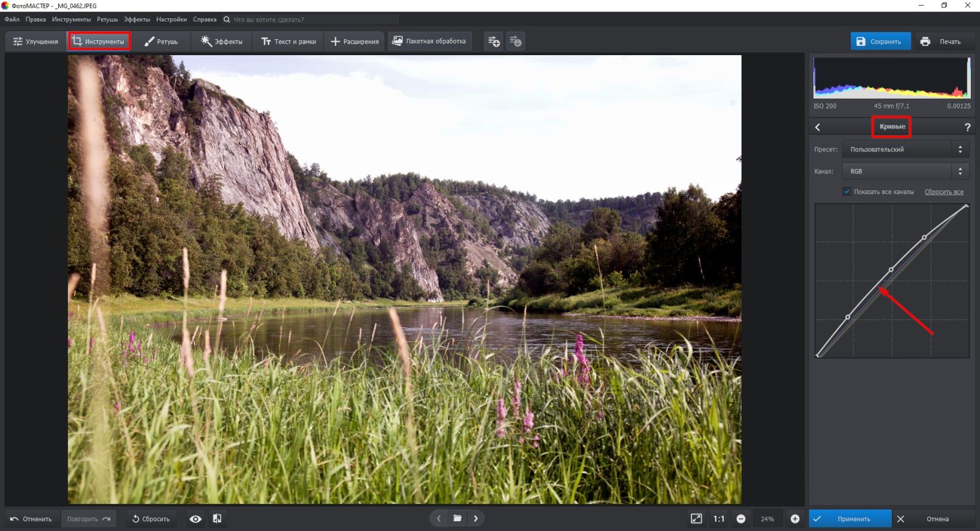Open the Пресет dropdown

coord(905,149)
